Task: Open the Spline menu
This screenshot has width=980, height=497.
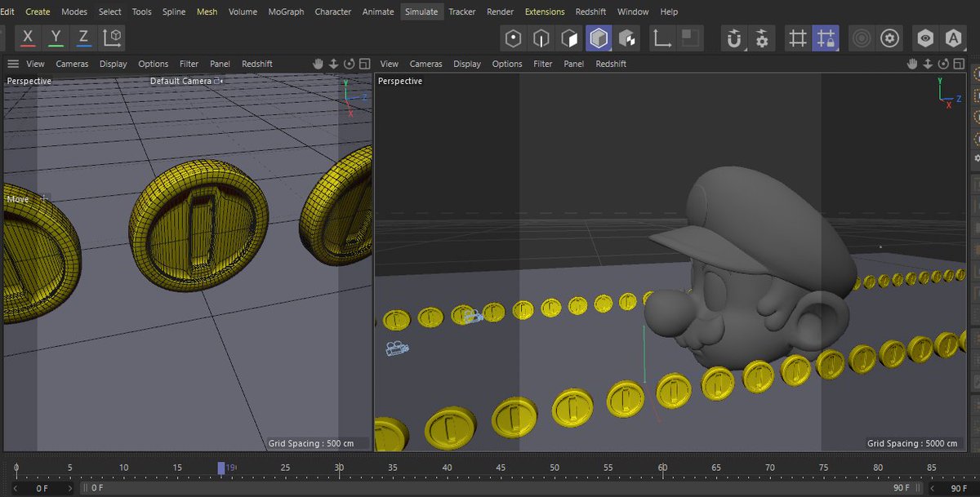Action: click(x=174, y=11)
